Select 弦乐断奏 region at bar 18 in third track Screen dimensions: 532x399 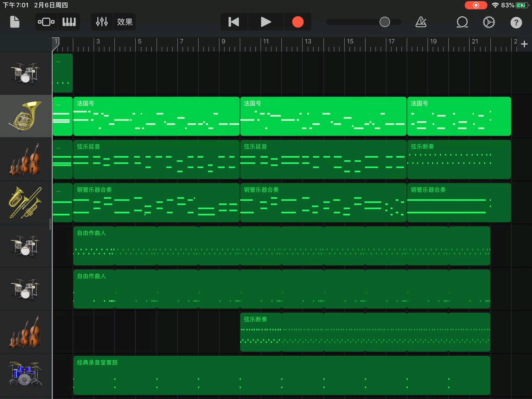click(459, 160)
